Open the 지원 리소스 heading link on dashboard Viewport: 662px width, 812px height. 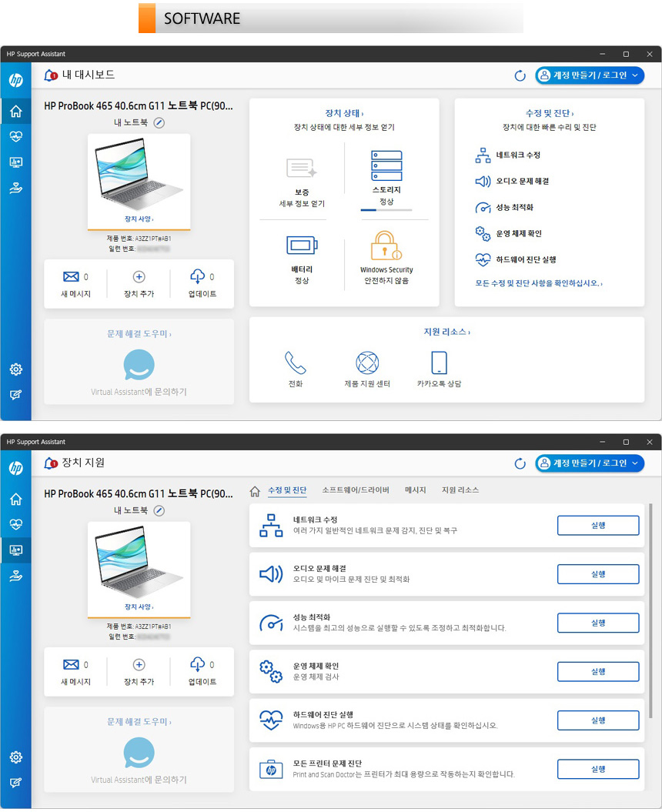[447, 332]
